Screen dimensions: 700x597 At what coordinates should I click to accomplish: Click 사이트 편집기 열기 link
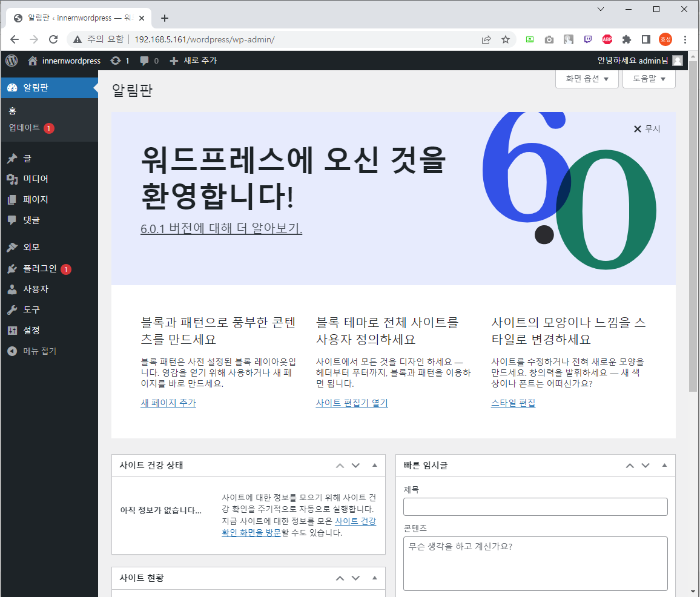352,403
